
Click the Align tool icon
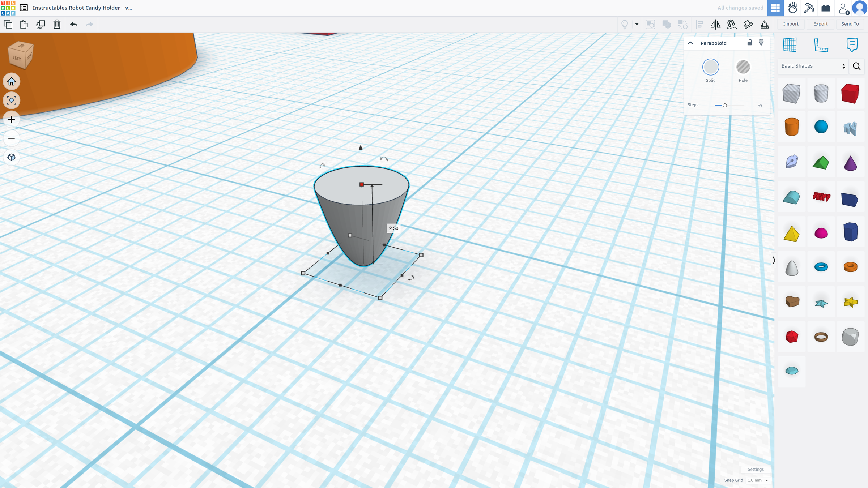[699, 24]
